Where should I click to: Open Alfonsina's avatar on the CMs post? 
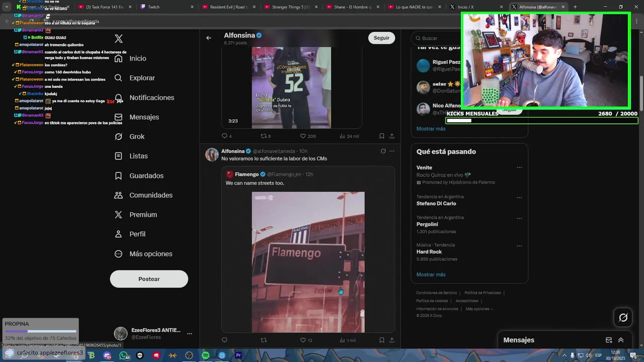tap(212, 154)
